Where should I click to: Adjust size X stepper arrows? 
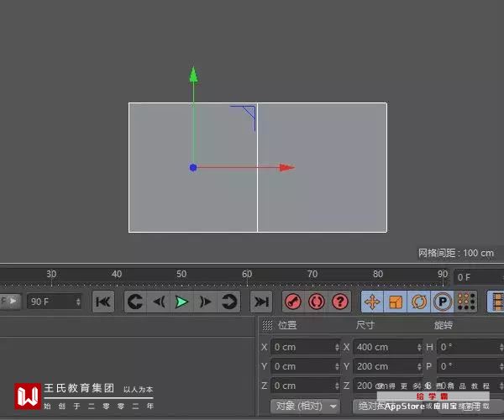coord(419,347)
